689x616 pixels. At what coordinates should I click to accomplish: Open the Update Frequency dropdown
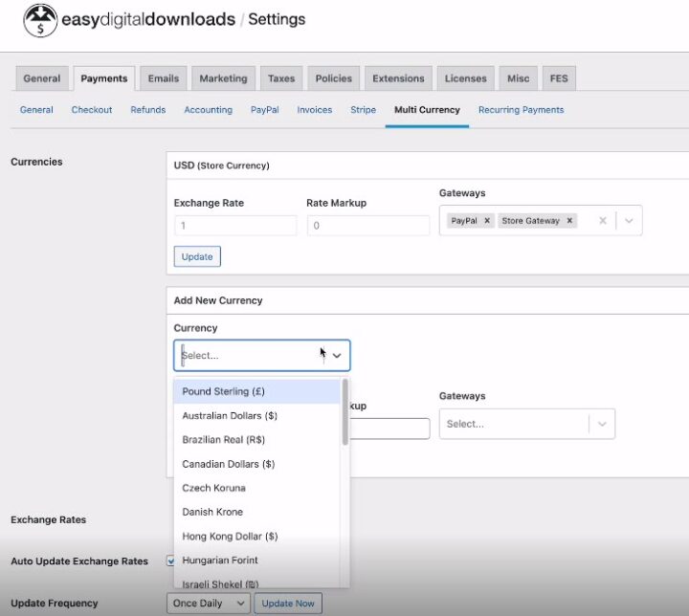tap(209, 604)
